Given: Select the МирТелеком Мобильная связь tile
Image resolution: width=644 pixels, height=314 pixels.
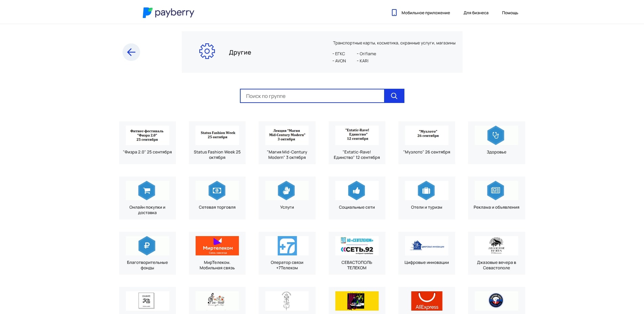Looking at the screenshot, I should click(x=217, y=246).
